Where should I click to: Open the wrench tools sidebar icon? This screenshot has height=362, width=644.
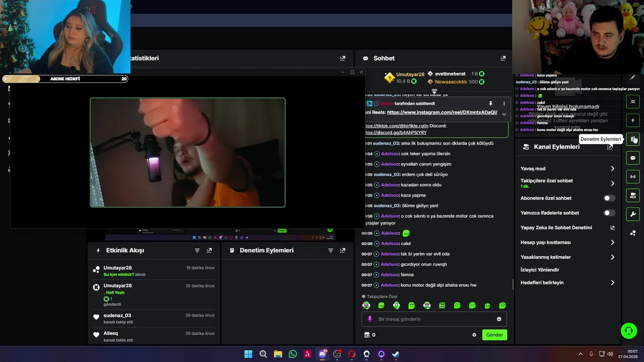coord(633,214)
